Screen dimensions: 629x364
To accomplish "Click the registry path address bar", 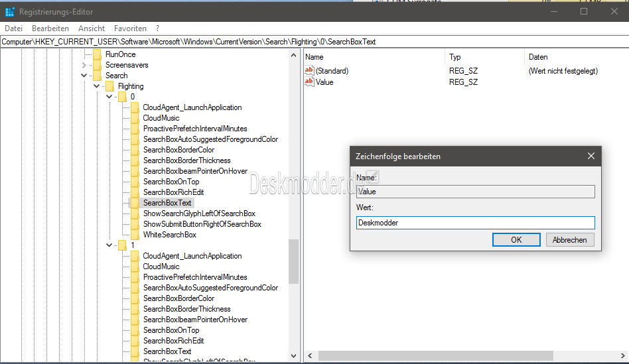I will [314, 42].
